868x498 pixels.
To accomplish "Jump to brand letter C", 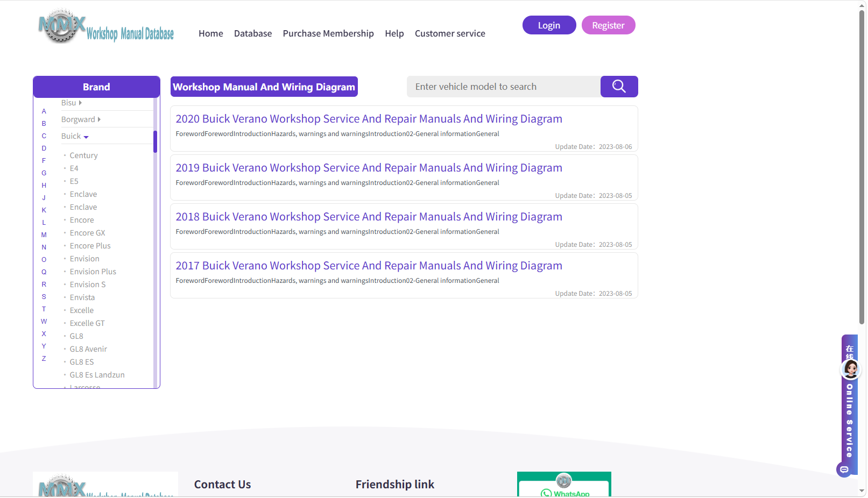I will 44,136.
